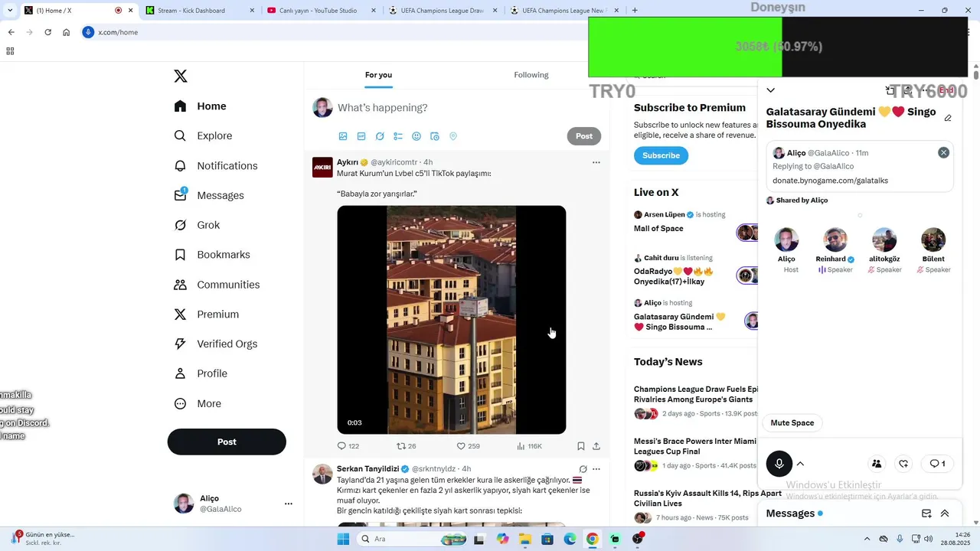This screenshot has width=980, height=551.
Task: Open emoji picker in composer
Action: pos(416,136)
